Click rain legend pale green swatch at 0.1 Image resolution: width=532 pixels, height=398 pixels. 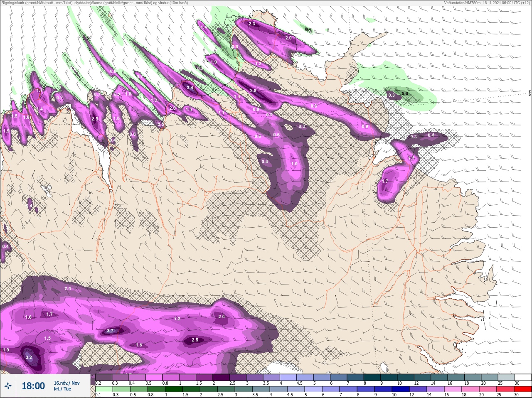[x=103, y=389]
